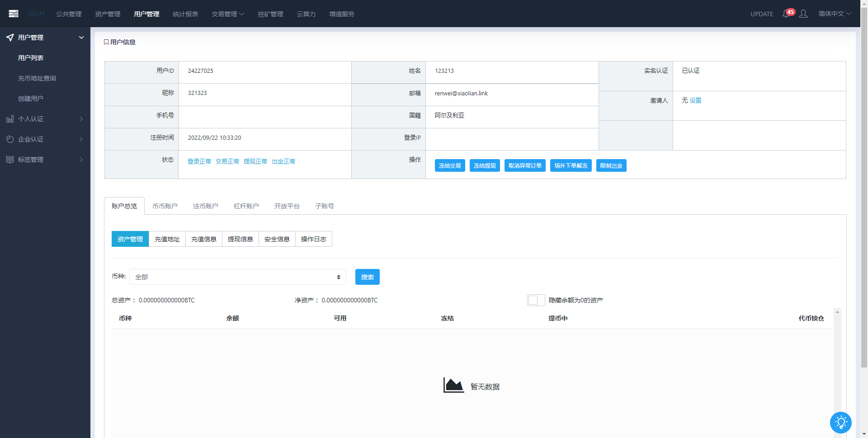Image resolution: width=868 pixels, height=438 pixels.
Task: Click the 场外下单解冻 button
Action: pos(571,165)
